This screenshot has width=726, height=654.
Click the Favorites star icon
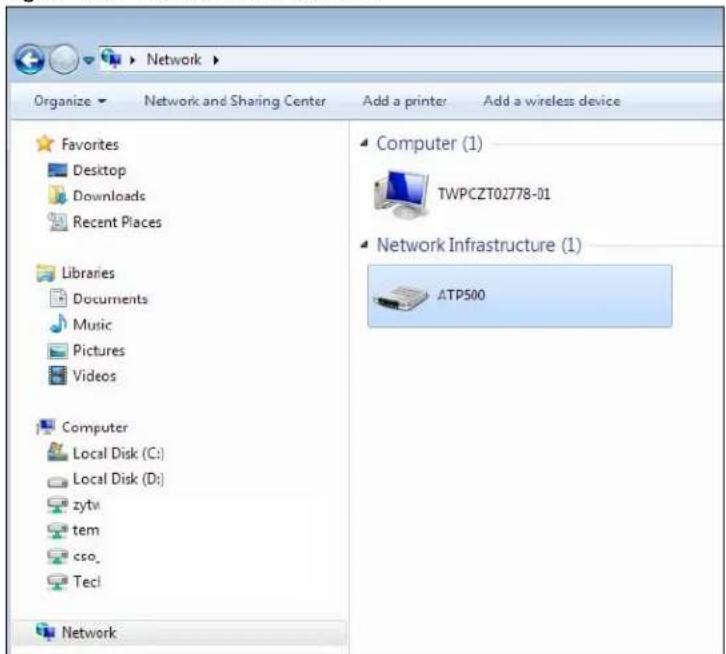pyautogui.click(x=45, y=144)
